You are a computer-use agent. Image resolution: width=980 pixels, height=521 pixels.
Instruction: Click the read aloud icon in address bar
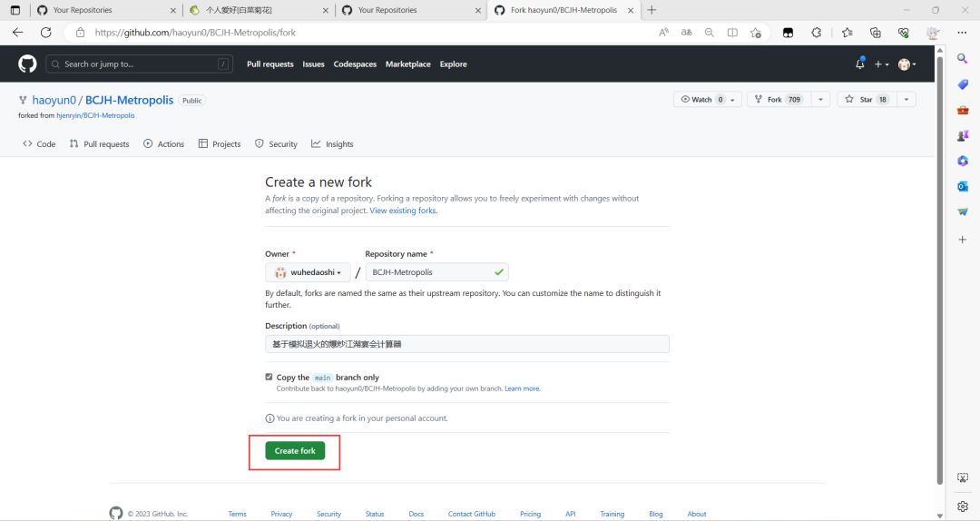click(x=663, y=33)
